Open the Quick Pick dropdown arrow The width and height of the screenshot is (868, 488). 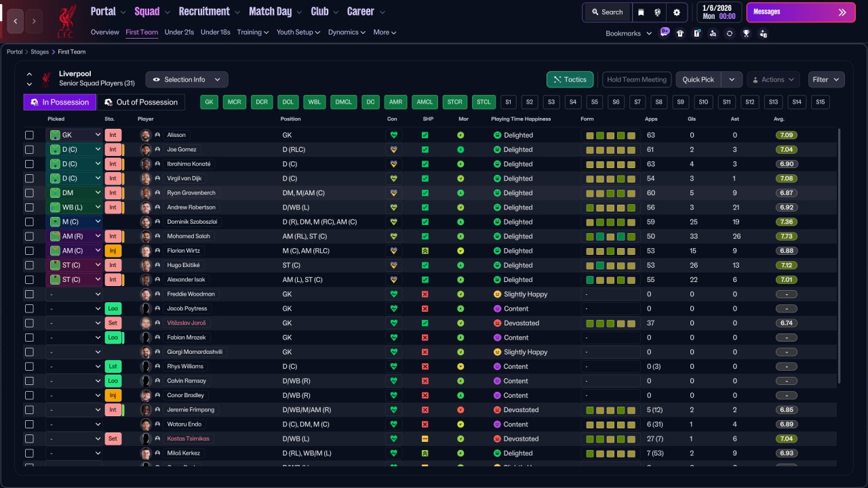point(732,79)
